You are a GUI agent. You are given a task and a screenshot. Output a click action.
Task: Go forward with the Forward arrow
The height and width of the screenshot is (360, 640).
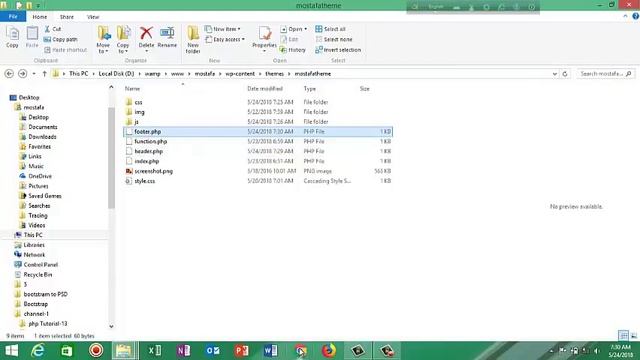click(22, 73)
